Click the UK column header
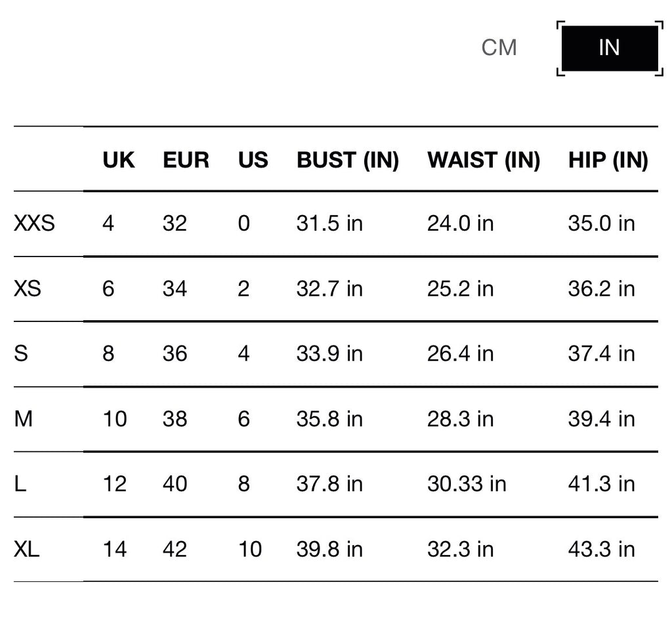Image resolution: width=672 pixels, height=633 pixels. click(x=119, y=160)
